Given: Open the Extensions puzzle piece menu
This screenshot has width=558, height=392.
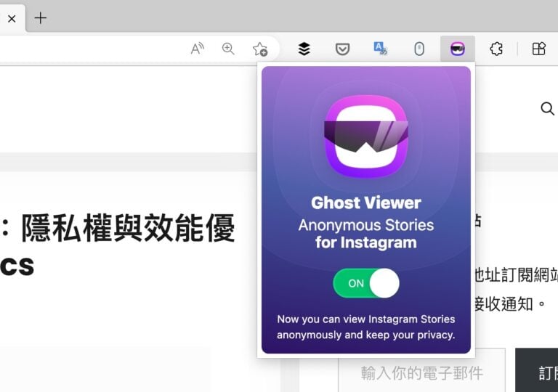Looking at the screenshot, I should 496,49.
